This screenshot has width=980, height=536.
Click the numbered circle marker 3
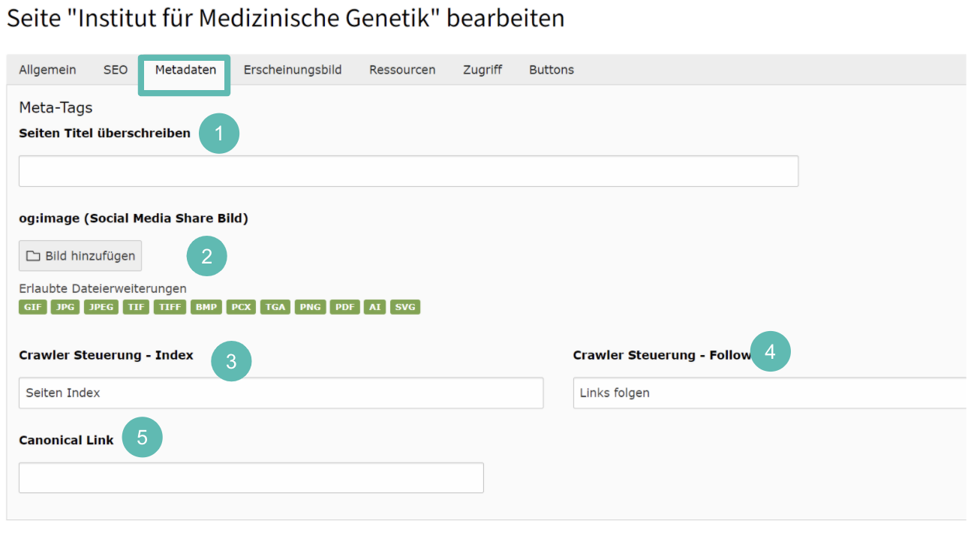pos(231,361)
